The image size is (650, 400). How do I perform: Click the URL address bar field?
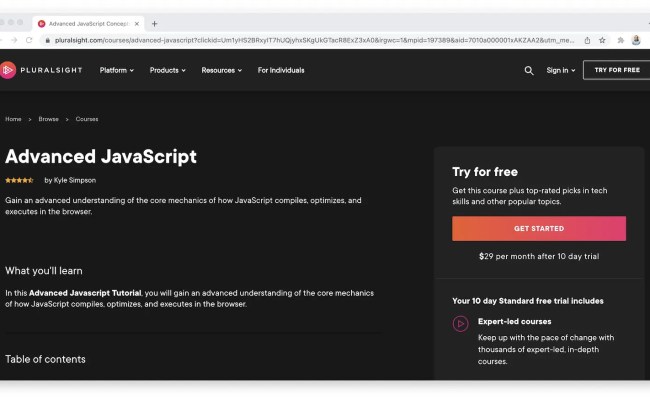point(314,40)
